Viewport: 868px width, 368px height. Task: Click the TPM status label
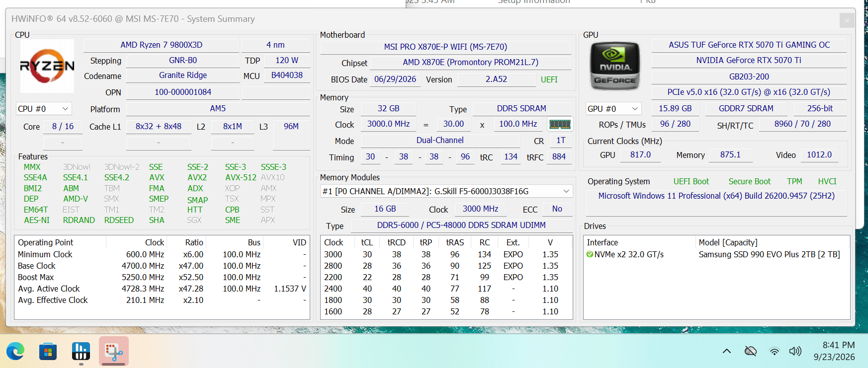tap(794, 181)
